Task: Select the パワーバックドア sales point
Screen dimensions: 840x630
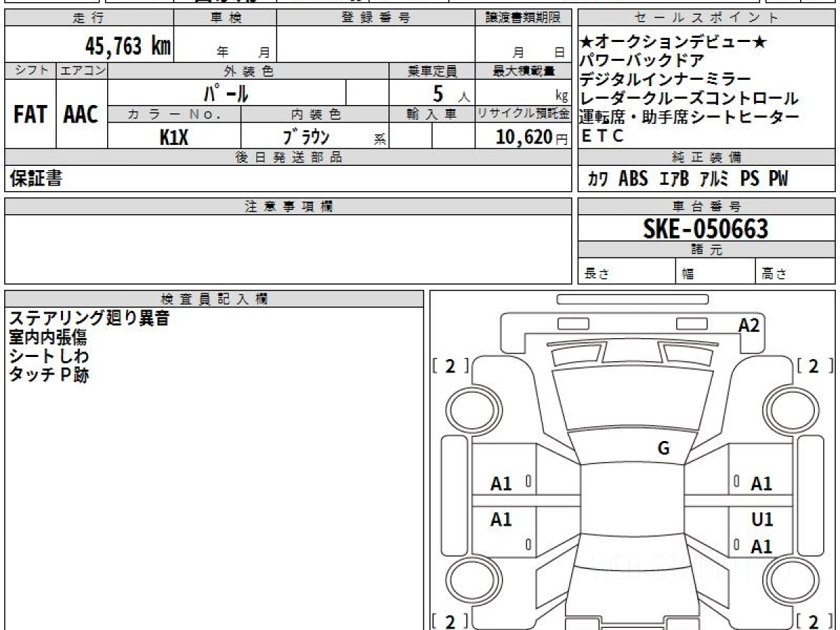Action: pos(642,62)
